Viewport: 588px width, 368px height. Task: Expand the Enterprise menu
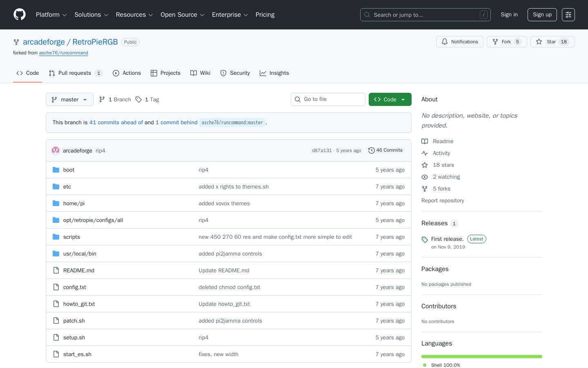230,15
